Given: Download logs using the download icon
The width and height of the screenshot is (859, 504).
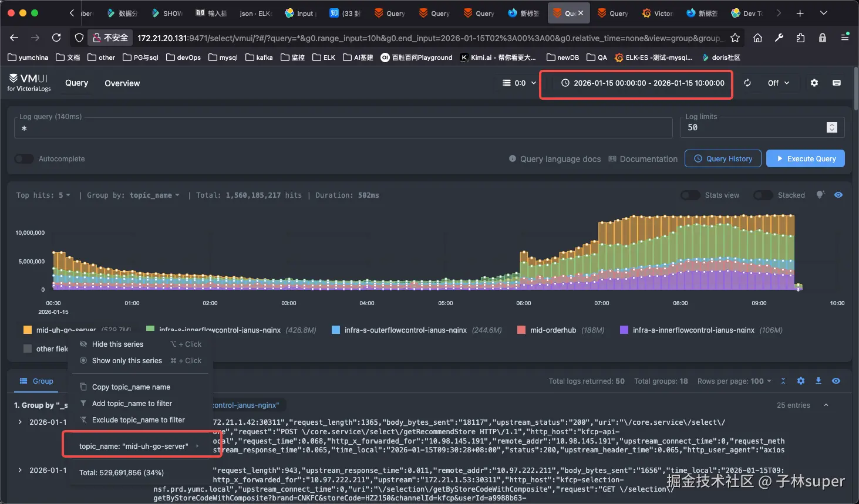Looking at the screenshot, I should tap(818, 381).
